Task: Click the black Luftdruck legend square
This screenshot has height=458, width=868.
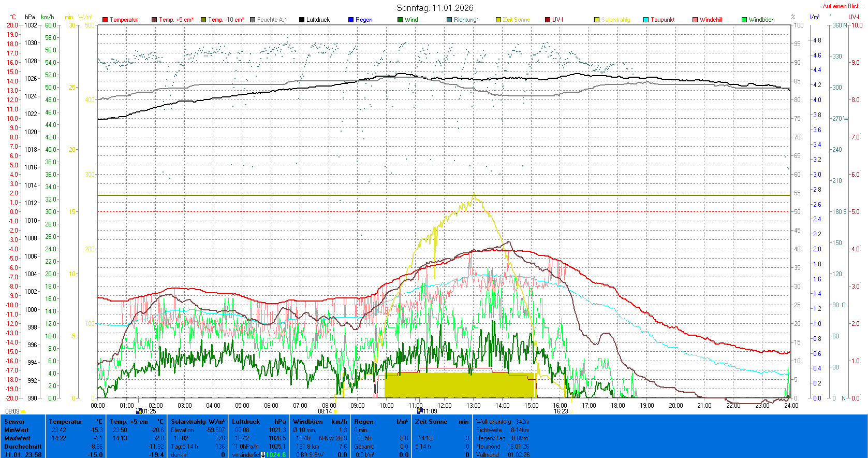Action: pos(302,20)
